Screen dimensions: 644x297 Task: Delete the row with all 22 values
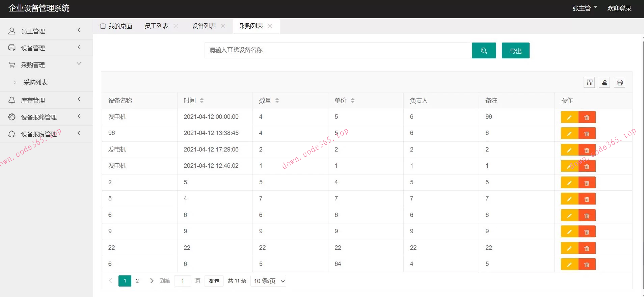587,248
